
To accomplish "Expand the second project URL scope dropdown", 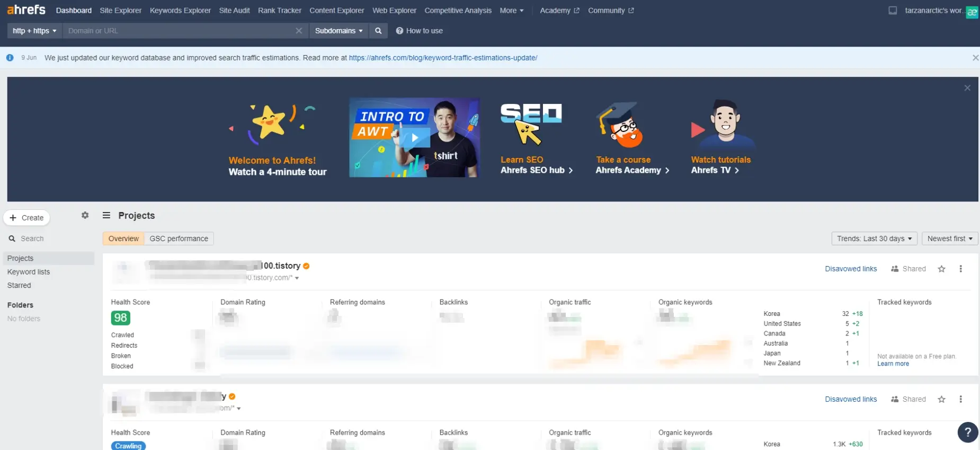I will click(239, 409).
